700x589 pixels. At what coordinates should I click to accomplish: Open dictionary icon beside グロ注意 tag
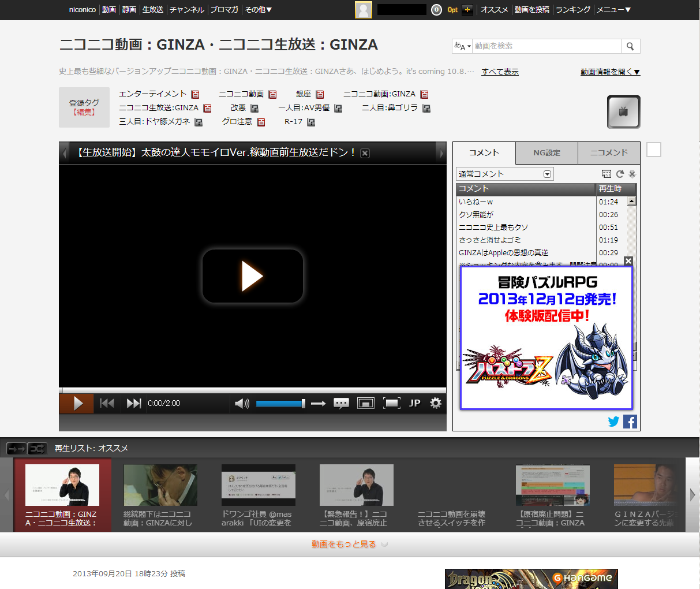click(261, 122)
